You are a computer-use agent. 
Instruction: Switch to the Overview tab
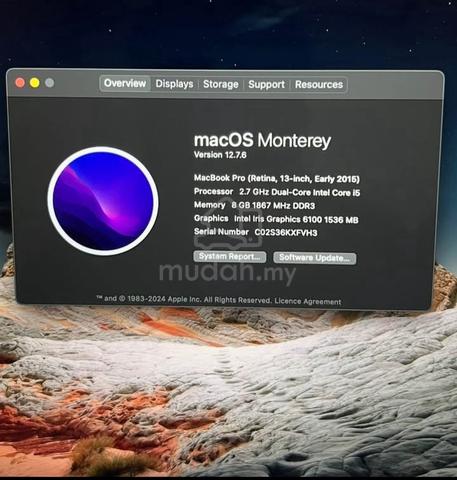pos(125,83)
